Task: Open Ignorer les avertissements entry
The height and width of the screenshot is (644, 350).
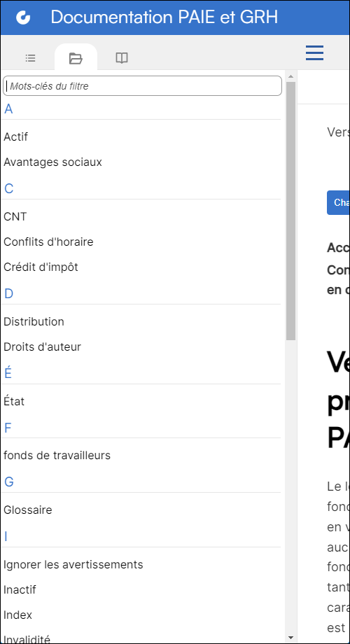Action: point(73,565)
